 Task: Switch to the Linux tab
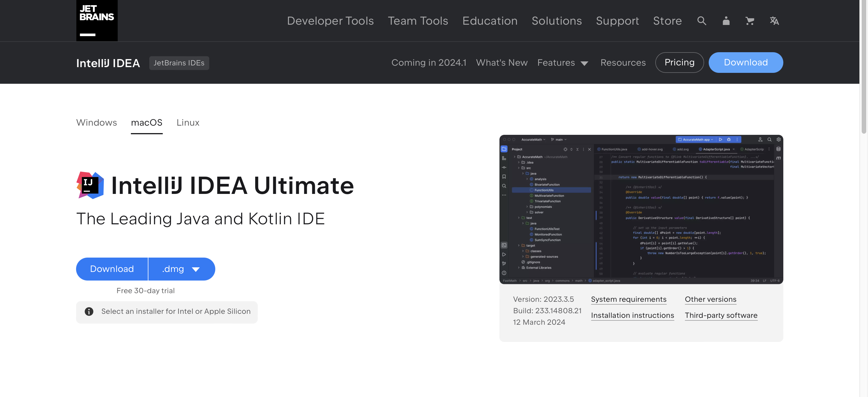(x=188, y=122)
